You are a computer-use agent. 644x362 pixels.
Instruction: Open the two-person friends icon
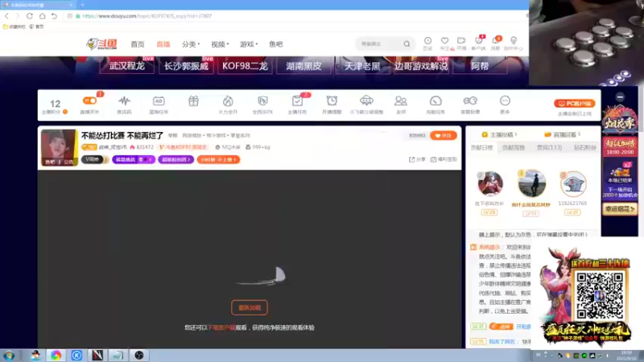(x=400, y=101)
